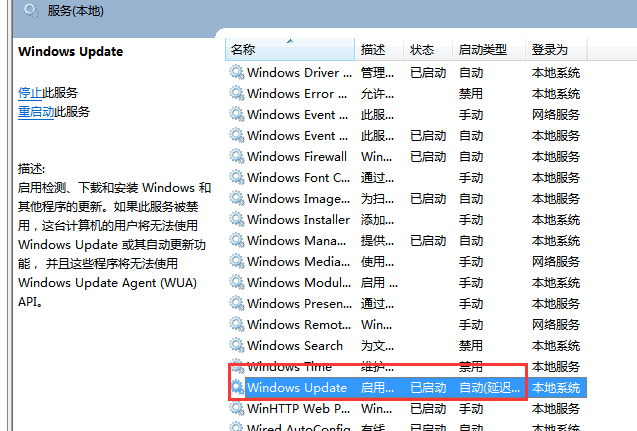Click the Windows Remot... service gear icon
The height and width of the screenshot is (431, 637).
coord(236,325)
